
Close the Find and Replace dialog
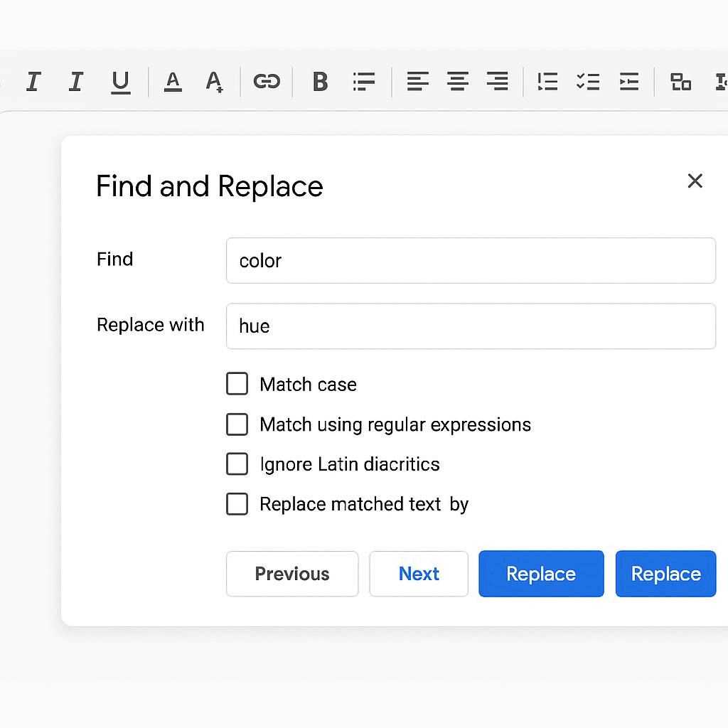[695, 181]
